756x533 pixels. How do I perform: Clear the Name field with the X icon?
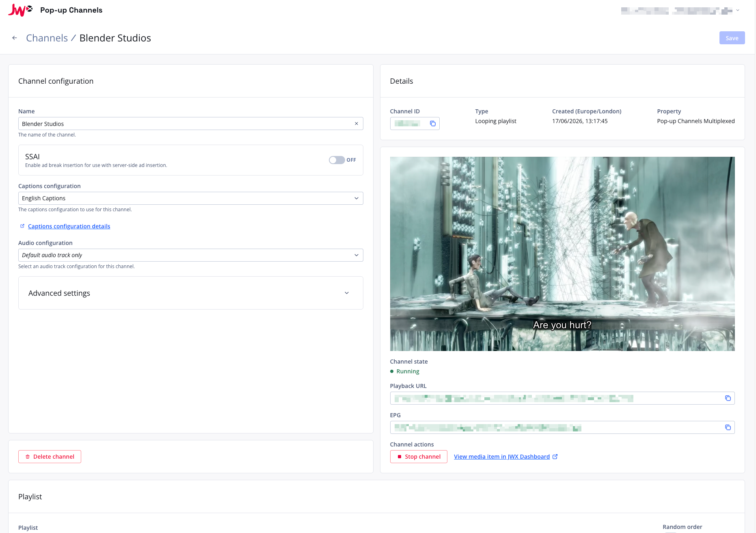pos(356,123)
